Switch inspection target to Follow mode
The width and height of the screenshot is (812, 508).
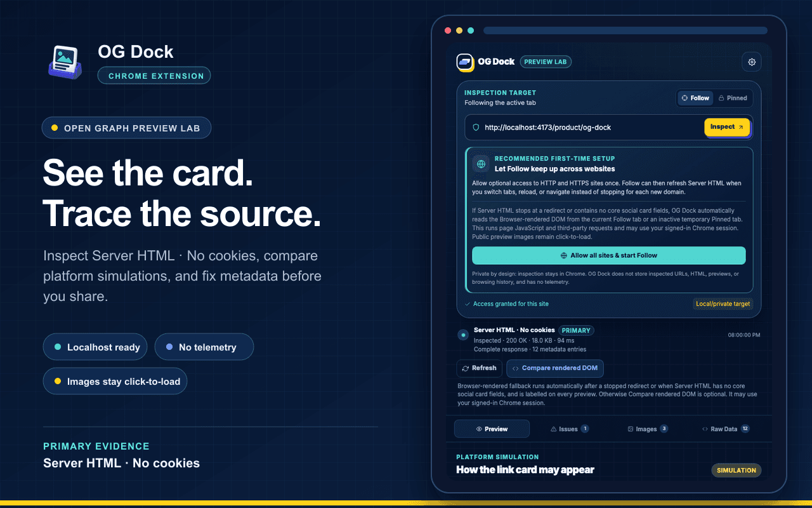[x=695, y=98]
